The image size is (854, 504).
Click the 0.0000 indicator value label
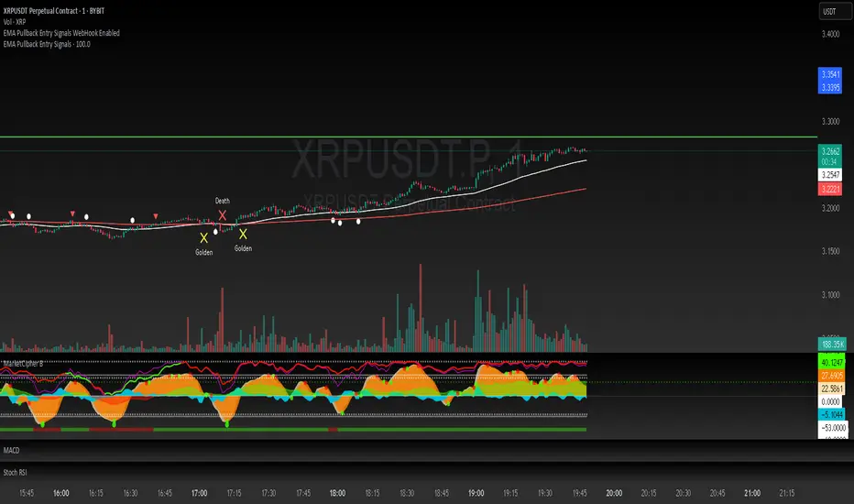point(830,401)
